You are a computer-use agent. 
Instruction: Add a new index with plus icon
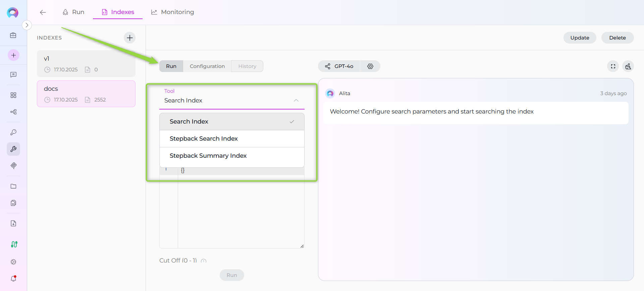pos(129,38)
